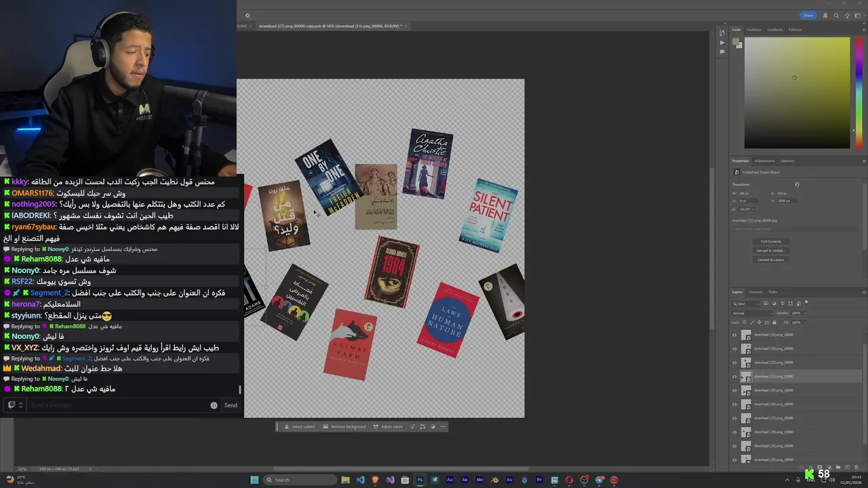Filter layers by type layers icon

[783, 304]
